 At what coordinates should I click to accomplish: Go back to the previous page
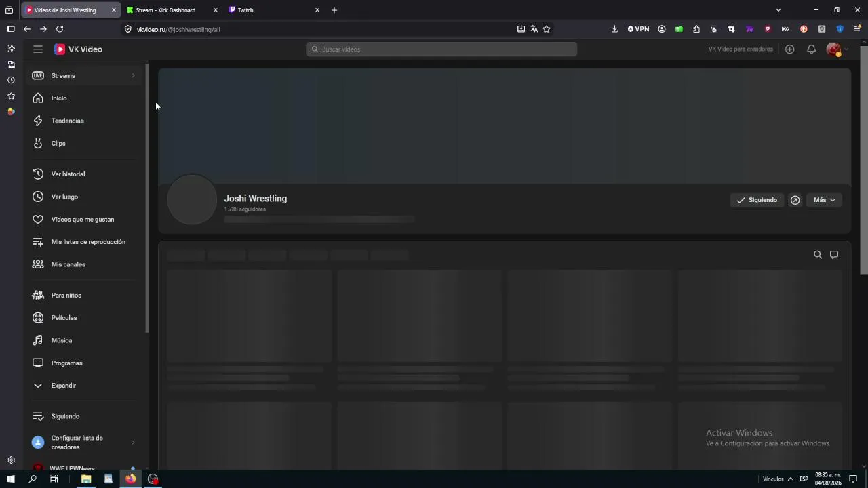coord(27,29)
